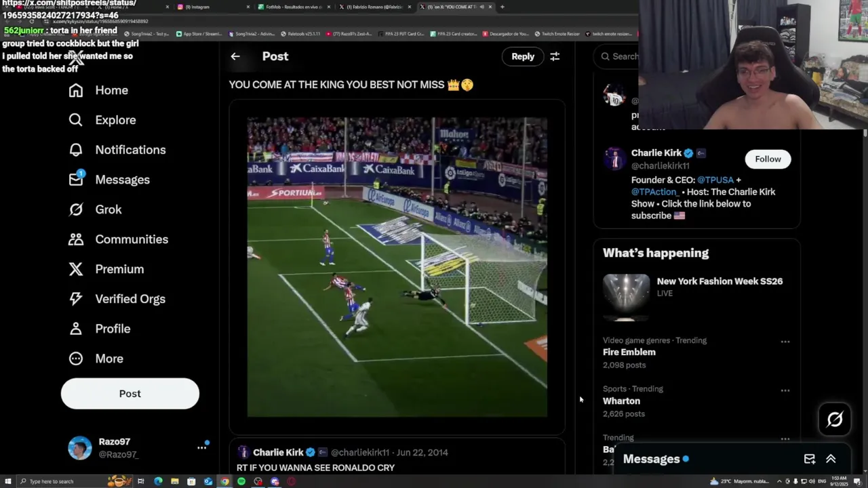The height and width of the screenshot is (488, 868).
Task: Open Task View on the taskbar
Action: click(x=141, y=481)
